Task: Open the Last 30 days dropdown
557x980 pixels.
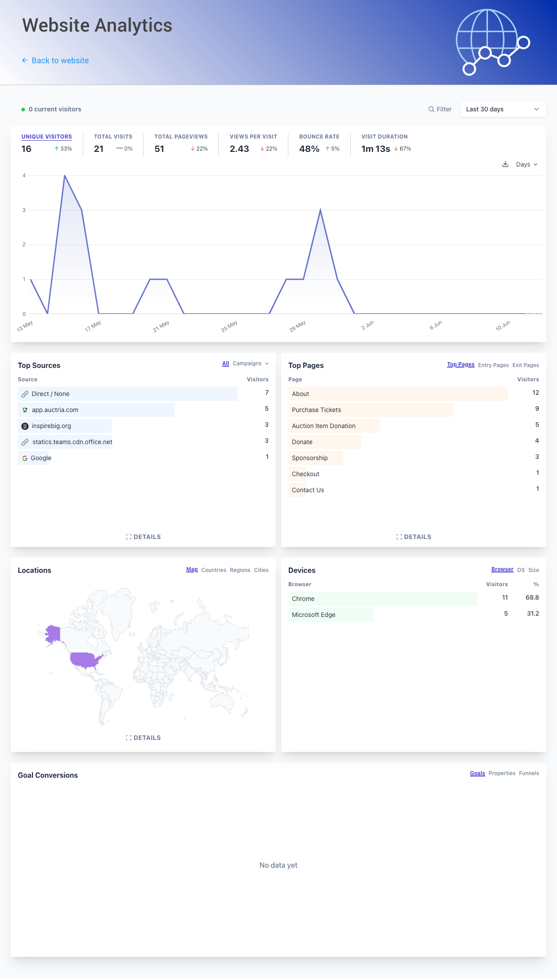Action: (503, 109)
